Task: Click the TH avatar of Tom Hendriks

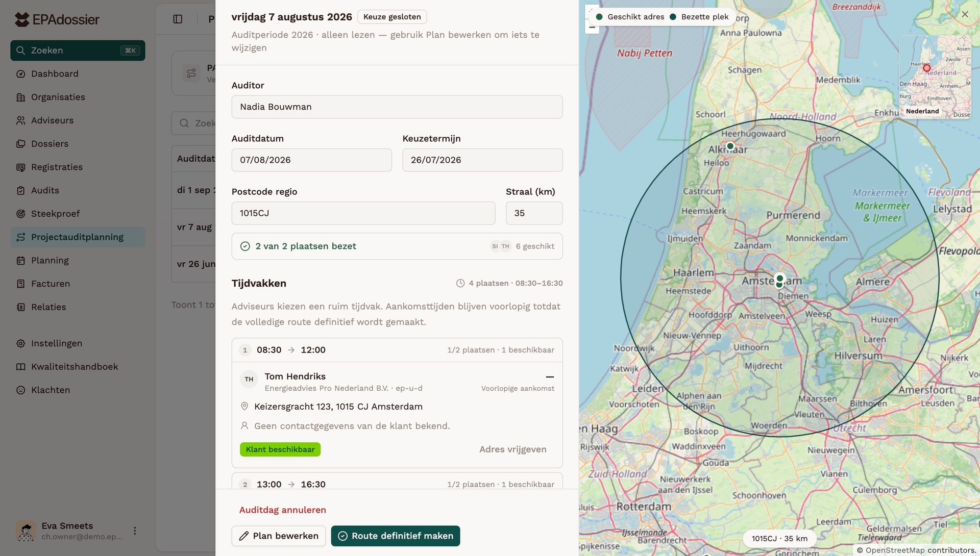Action: (249, 379)
